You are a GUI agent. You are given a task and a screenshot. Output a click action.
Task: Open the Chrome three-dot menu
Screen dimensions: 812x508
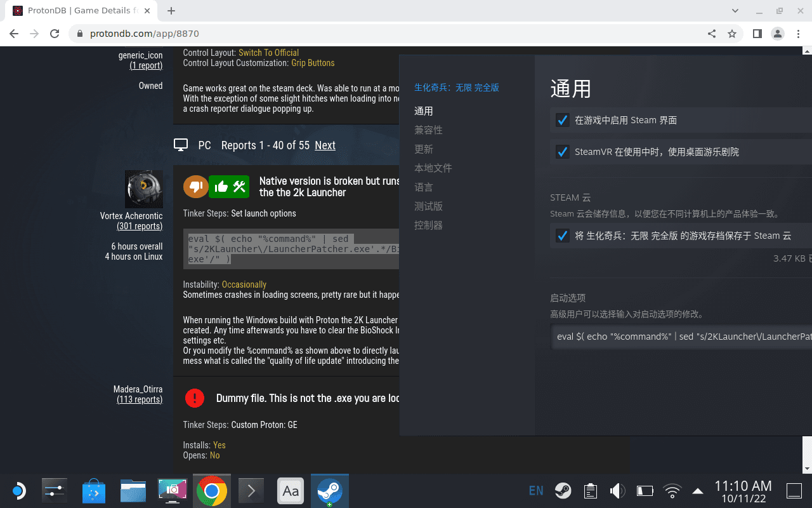[x=797, y=34]
